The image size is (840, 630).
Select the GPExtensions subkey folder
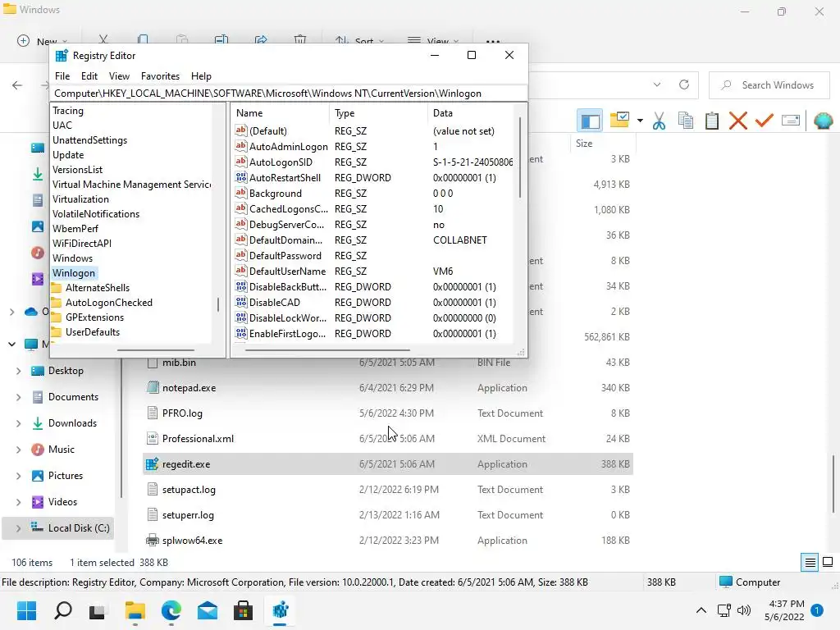[x=94, y=317]
